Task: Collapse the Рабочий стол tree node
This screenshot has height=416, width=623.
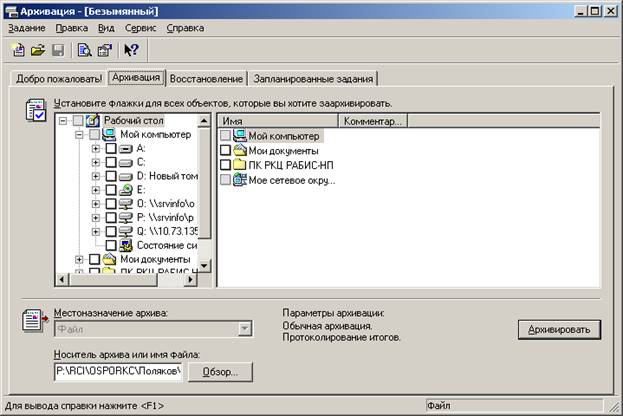Action: pos(63,120)
